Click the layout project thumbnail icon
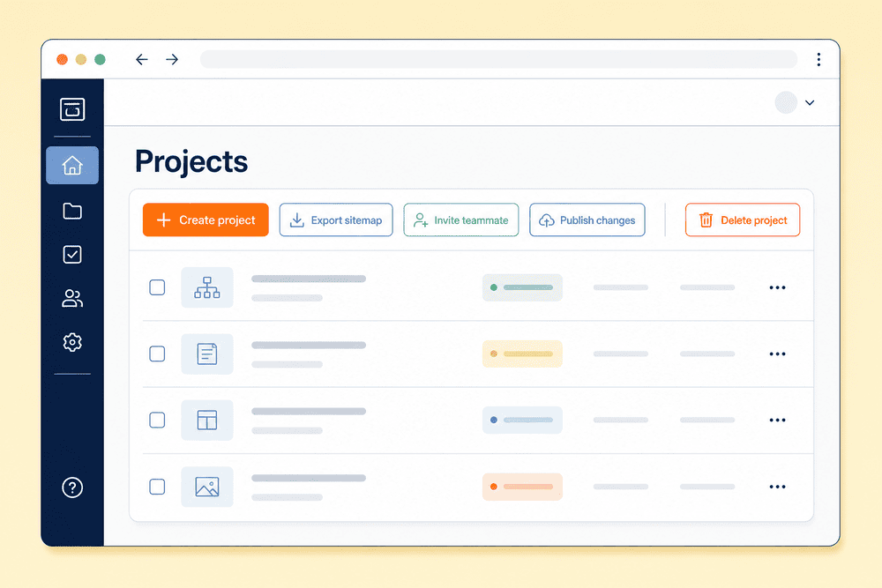 coord(207,420)
